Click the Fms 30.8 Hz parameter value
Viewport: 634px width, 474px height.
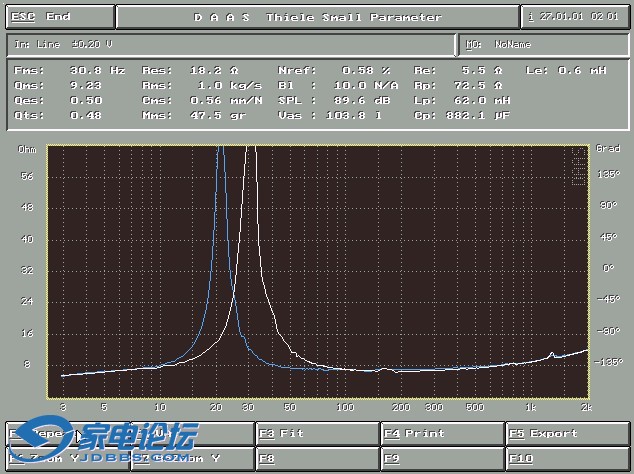[x=97, y=71]
